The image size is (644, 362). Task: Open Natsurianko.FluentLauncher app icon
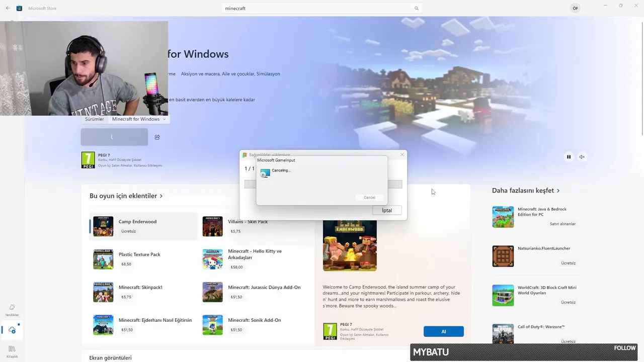click(x=503, y=256)
